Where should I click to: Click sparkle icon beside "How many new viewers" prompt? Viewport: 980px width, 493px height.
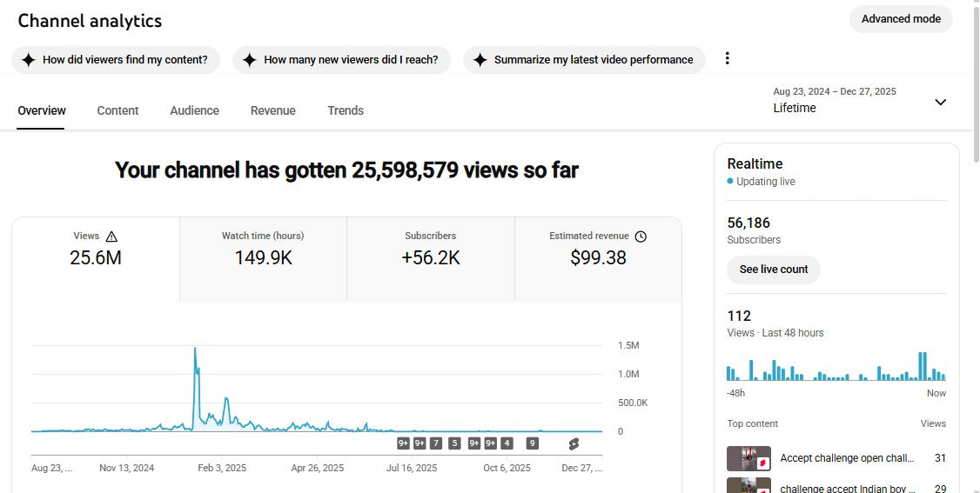[250, 60]
